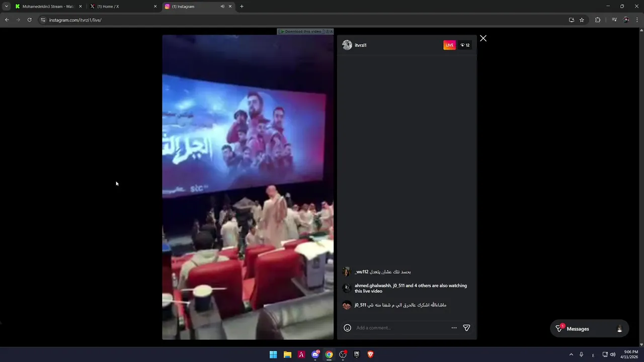
Task: Click the j0_511 username in last comment
Action: tap(360, 305)
